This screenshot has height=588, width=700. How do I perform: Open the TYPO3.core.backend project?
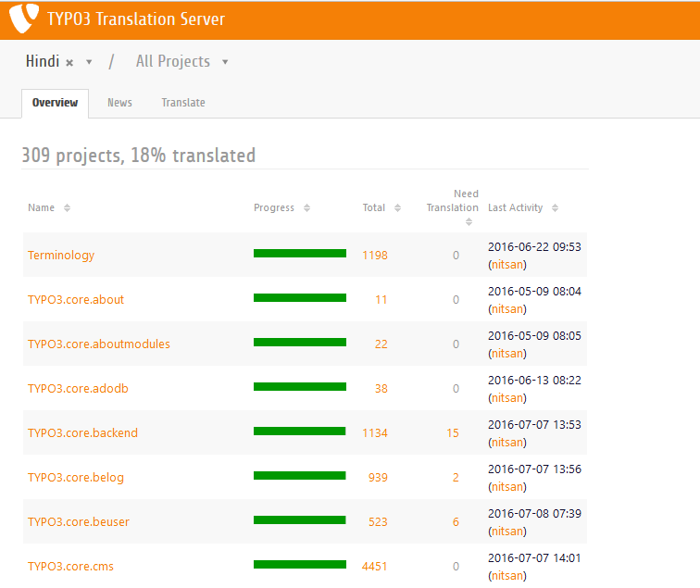pyautogui.click(x=82, y=433)
